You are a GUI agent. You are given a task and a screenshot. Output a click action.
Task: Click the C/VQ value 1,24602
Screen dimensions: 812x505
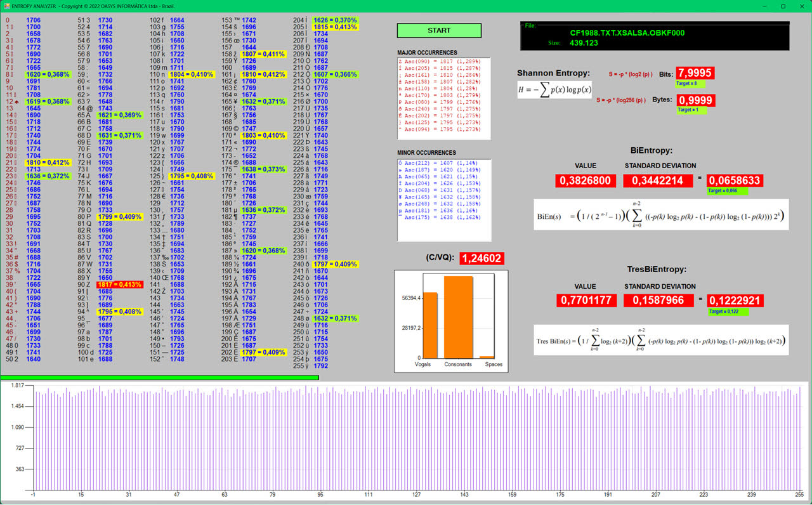[482, 258]
